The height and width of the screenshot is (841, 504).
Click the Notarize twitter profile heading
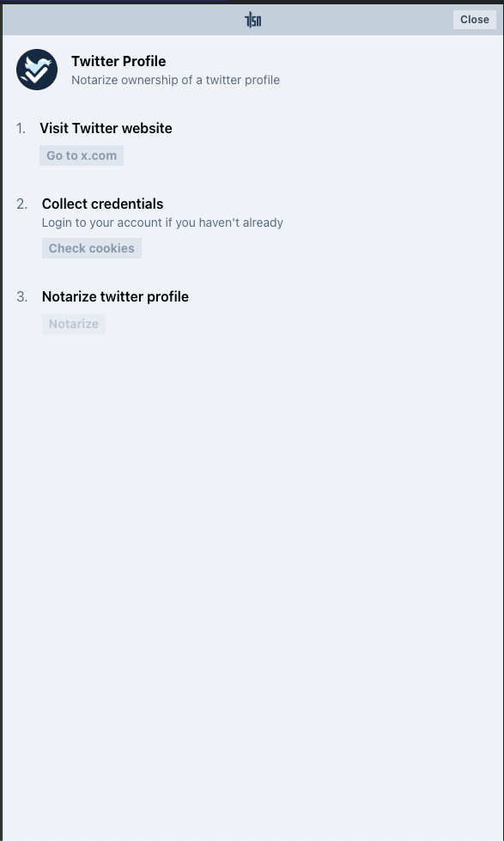[x=115, y=296]
